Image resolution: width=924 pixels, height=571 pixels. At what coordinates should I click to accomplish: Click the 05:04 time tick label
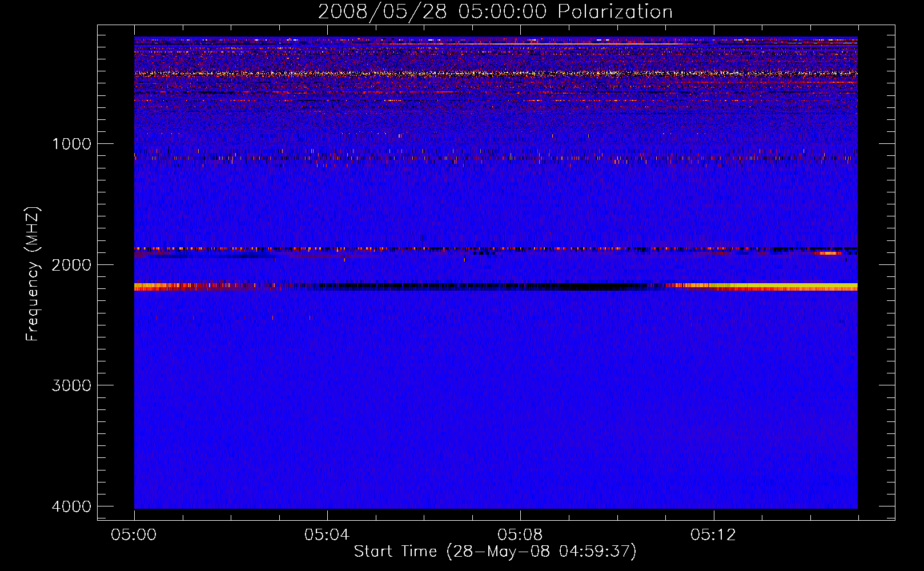tap(327, 535)
